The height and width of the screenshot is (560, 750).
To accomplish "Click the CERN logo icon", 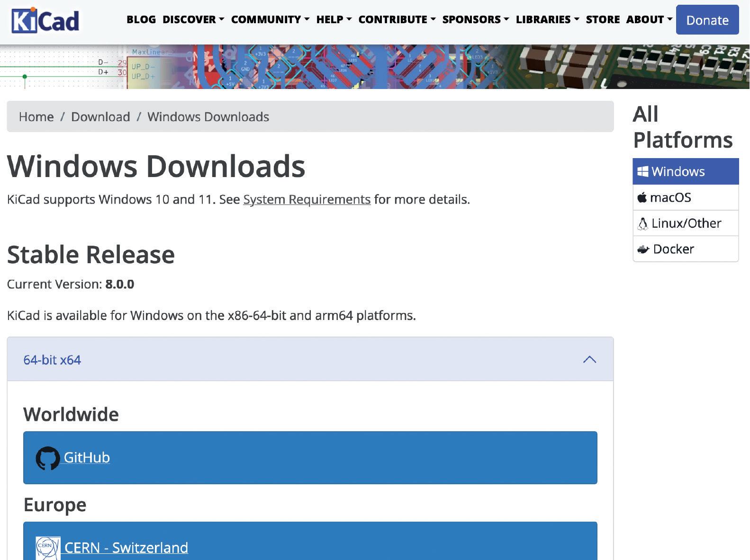I will point(48,548).
